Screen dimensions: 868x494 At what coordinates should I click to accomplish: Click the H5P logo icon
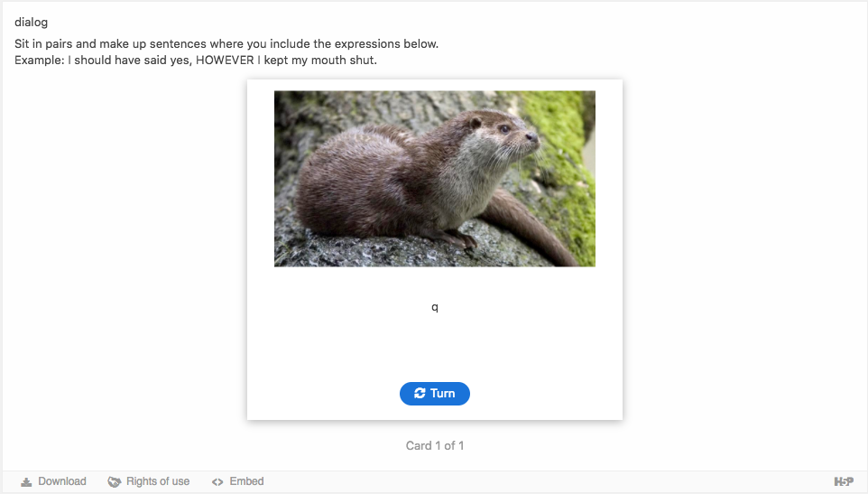point(844,482)
